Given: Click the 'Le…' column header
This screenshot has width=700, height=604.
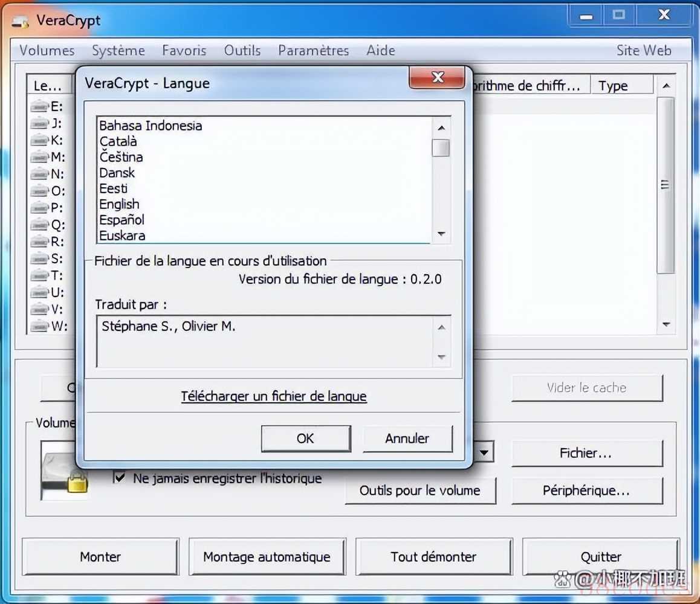Looking at the screenshot, I should coord(49,86).
